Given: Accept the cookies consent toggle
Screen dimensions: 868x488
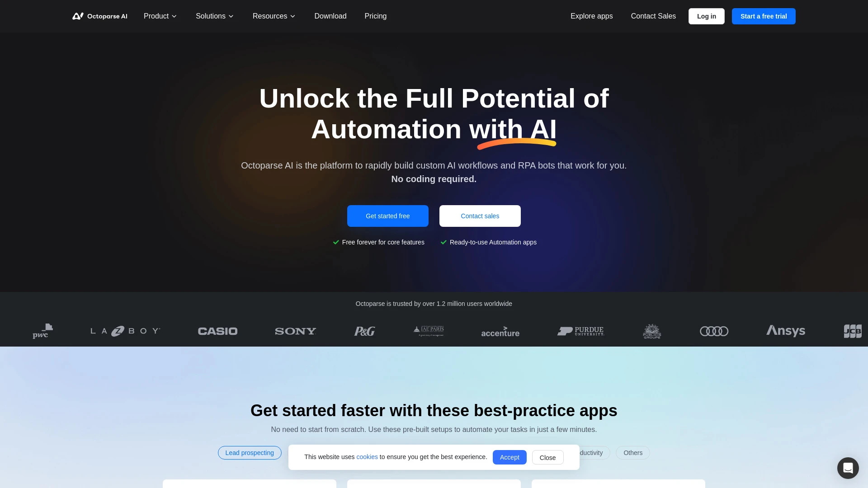Looking at the screenshot, I should point(509,457).
